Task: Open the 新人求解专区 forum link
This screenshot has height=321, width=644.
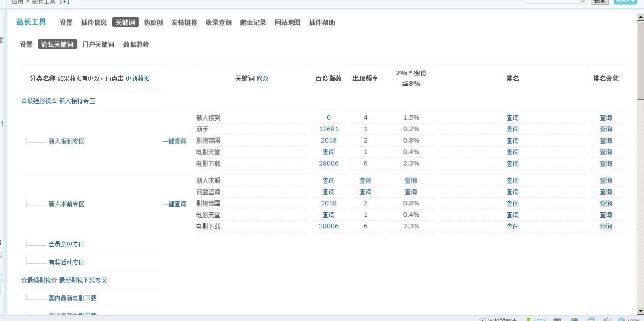Action: pyautogui.click(x=66, y=204)
